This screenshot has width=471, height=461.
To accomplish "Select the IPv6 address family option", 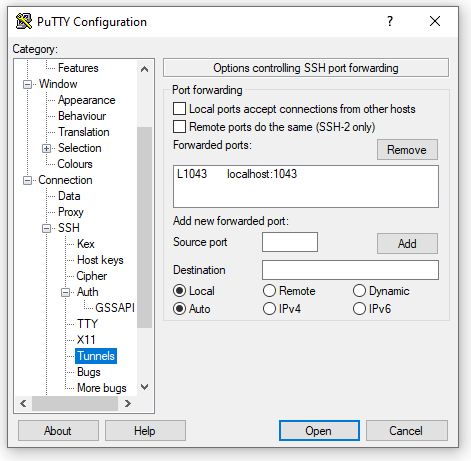I will pos(359,309).
